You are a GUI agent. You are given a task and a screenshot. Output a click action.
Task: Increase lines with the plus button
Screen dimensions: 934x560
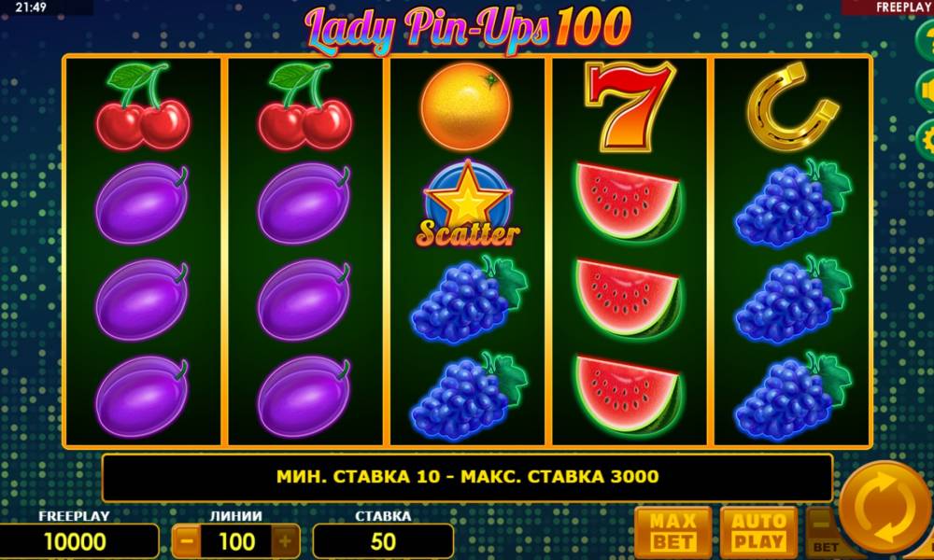285,541
